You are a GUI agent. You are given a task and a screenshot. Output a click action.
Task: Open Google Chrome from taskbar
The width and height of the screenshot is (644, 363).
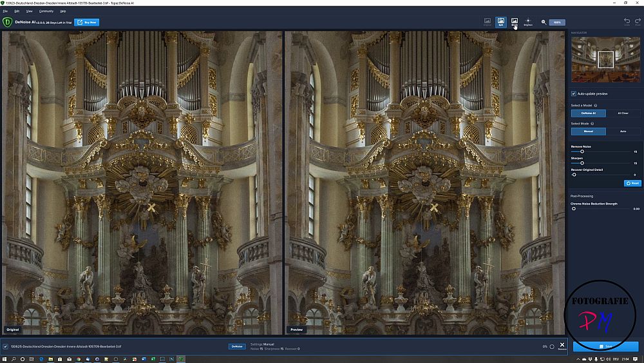[x=79, y=359]
